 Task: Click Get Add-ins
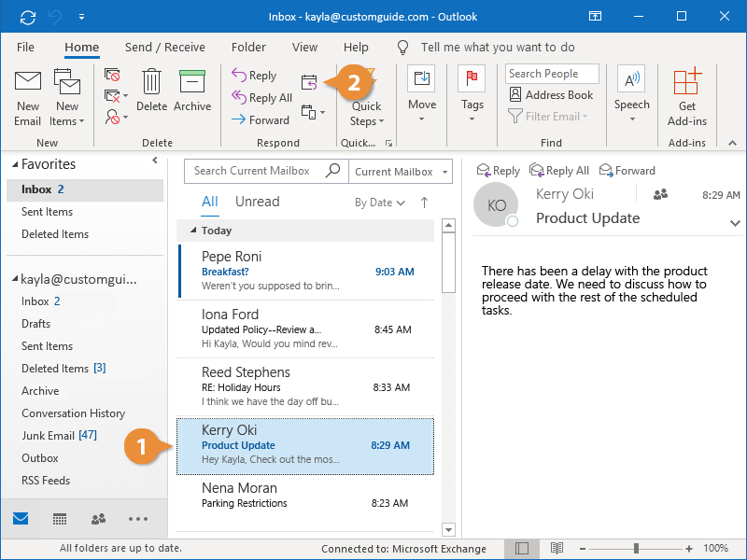pyautogui.click(x=687, y=97)
